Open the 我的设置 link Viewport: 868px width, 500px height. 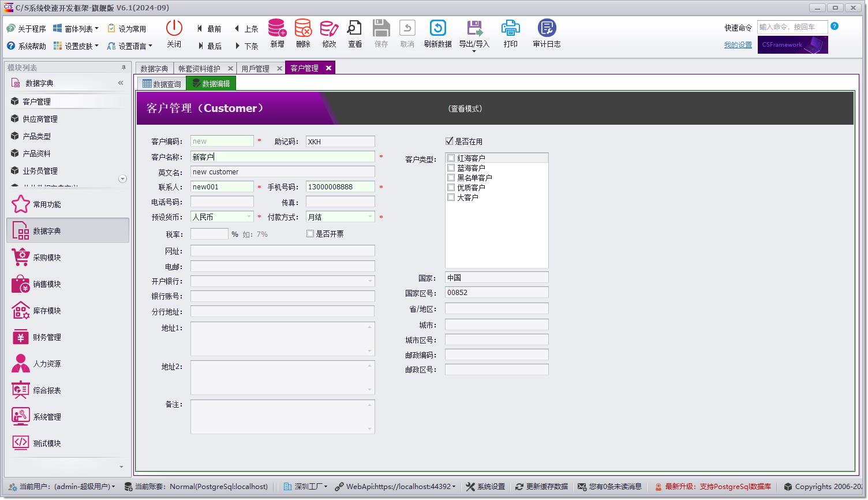click(737, 44)
